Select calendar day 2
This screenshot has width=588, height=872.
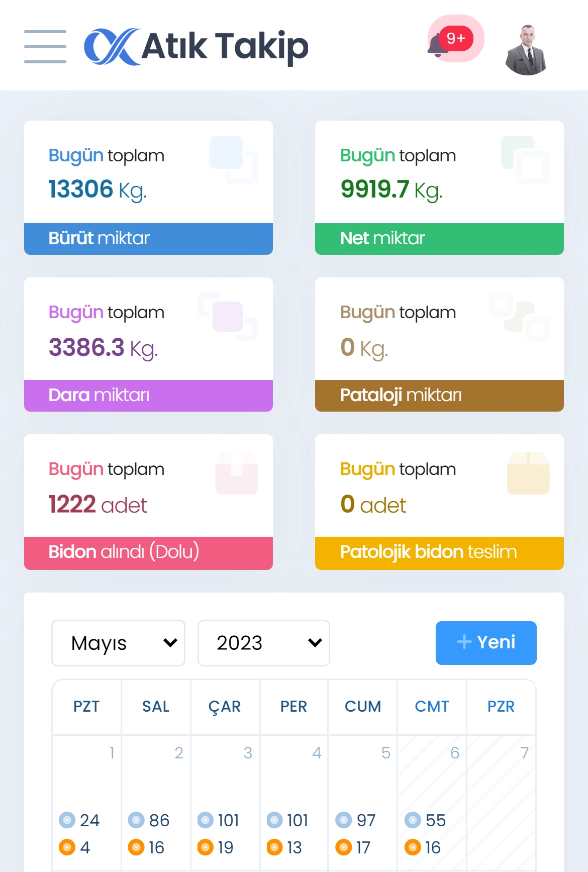156,803
